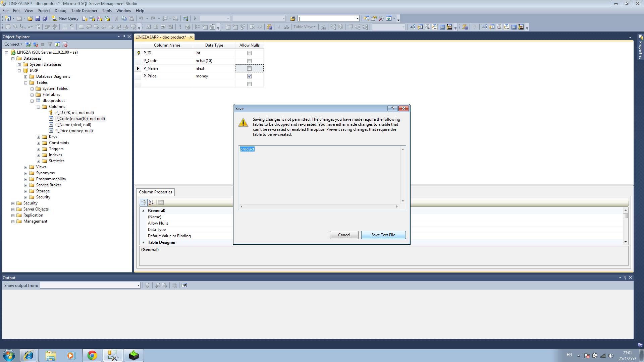Open the Debug menu
This screenshot has height=362, width=644.
(x=60, y=10)
